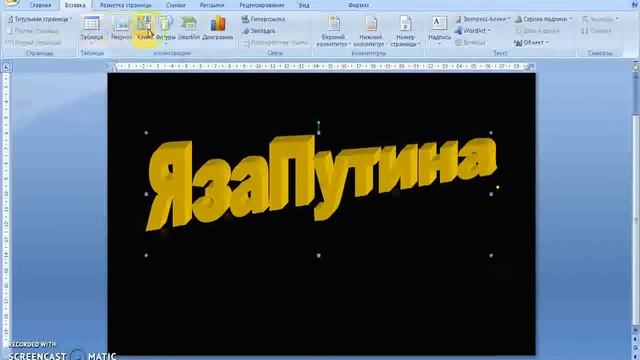Open the Разметка страницы tab
This screenshot has height=360, width=640.
[x=126, y=5]
